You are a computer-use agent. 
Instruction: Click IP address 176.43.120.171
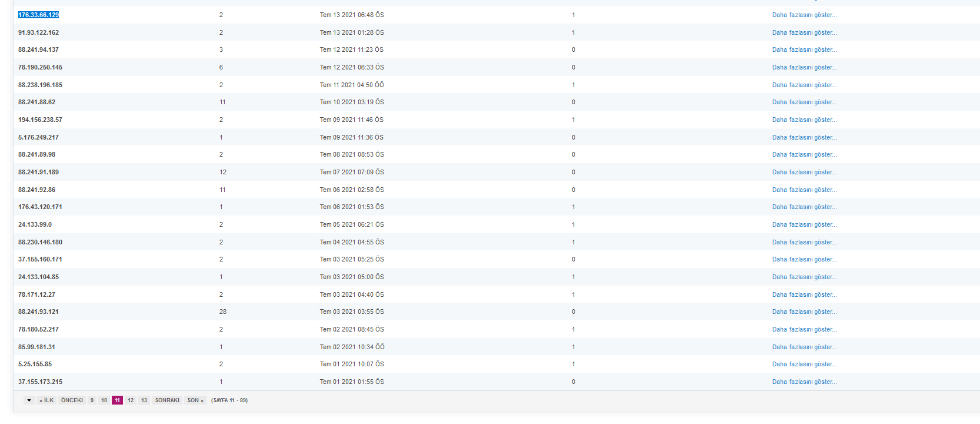[40, 207]
